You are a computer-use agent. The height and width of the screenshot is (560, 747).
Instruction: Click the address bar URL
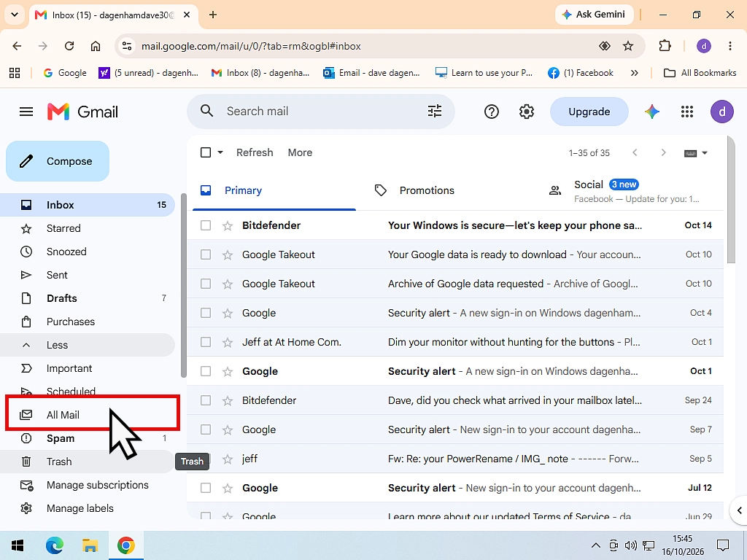[x=251, y=46]
